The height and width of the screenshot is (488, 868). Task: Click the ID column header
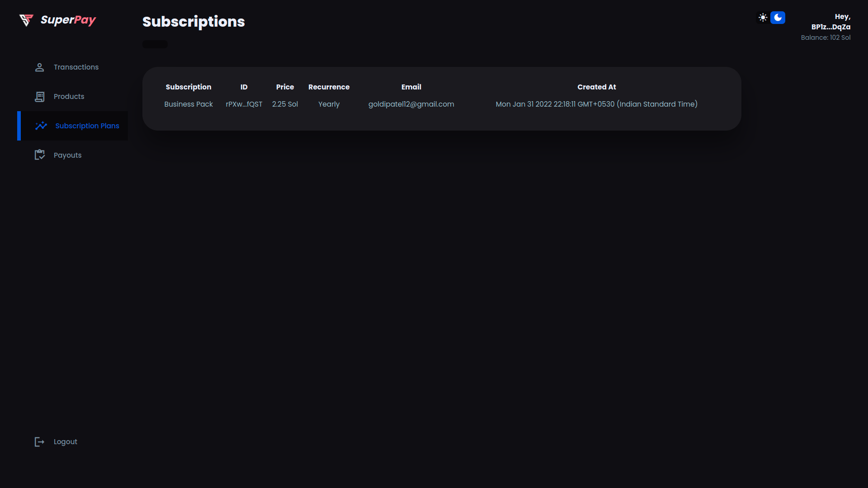click(244, 87)
